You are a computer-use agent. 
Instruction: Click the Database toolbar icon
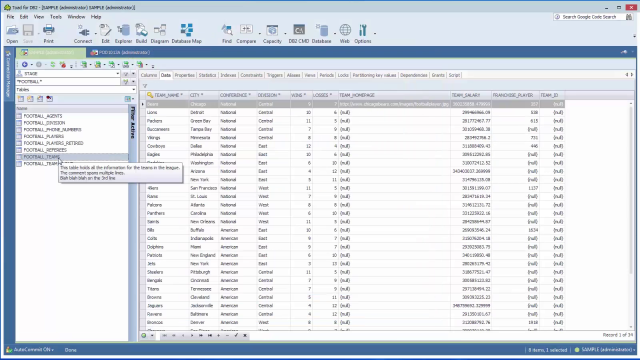(322, 33)
